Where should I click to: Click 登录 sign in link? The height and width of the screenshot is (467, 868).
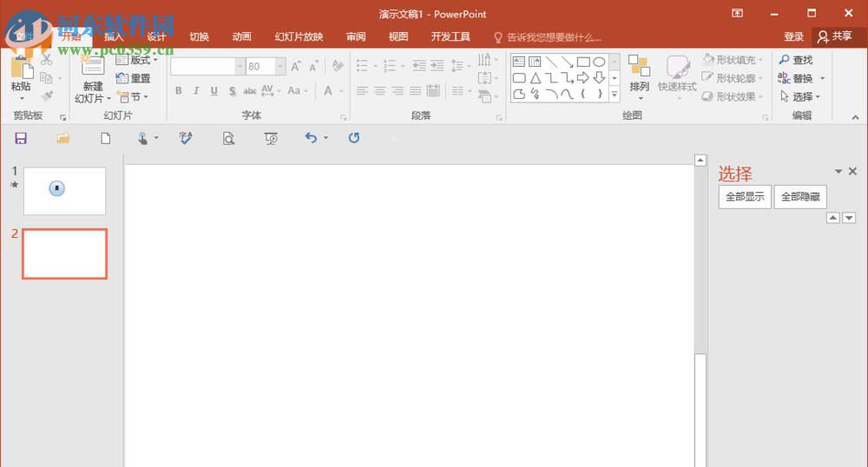[x=794, y=36]
